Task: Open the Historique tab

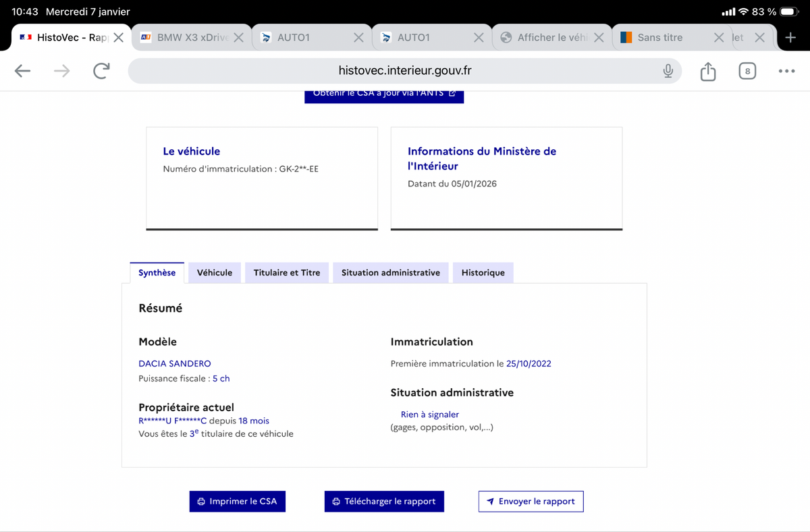Action: click(x=483, y=273)
